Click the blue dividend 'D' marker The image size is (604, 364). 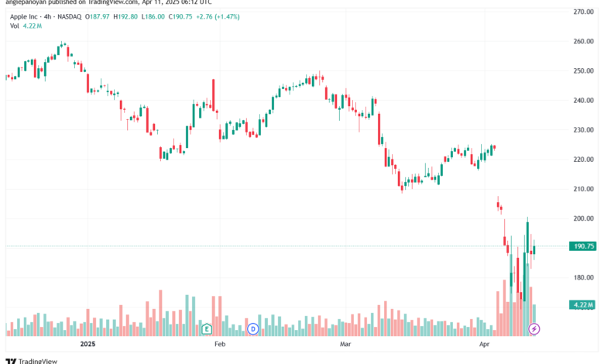[253, 329]
